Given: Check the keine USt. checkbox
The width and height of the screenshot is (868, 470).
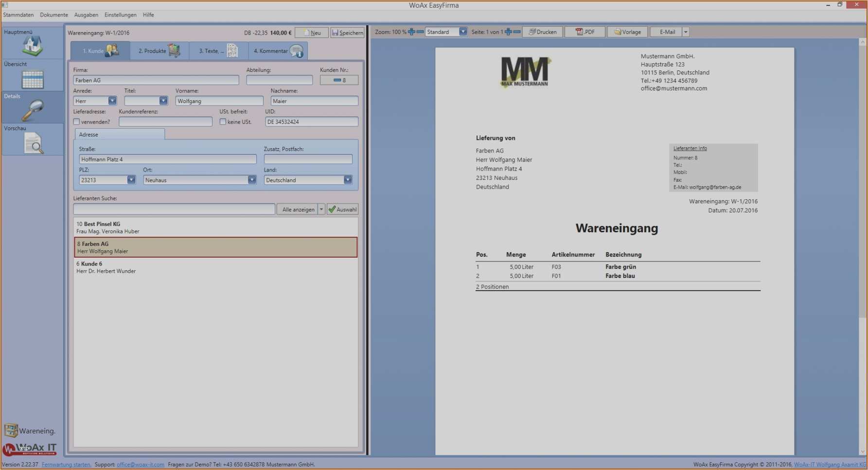Looking at the screenshot, I should (x=223, y=122).
